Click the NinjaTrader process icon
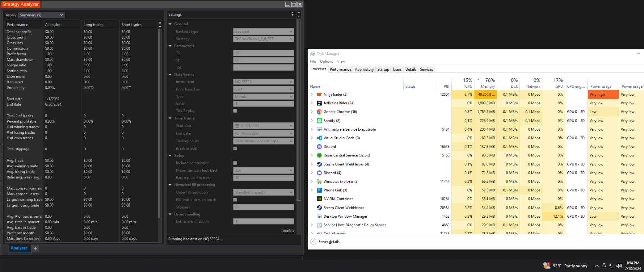 [x=319, y=95]
